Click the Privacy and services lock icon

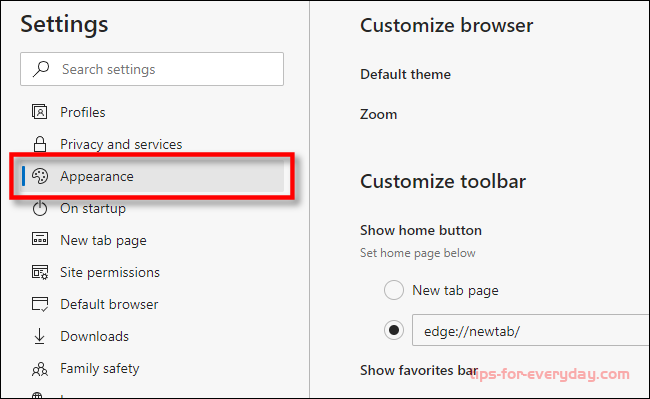pos(40,144)
